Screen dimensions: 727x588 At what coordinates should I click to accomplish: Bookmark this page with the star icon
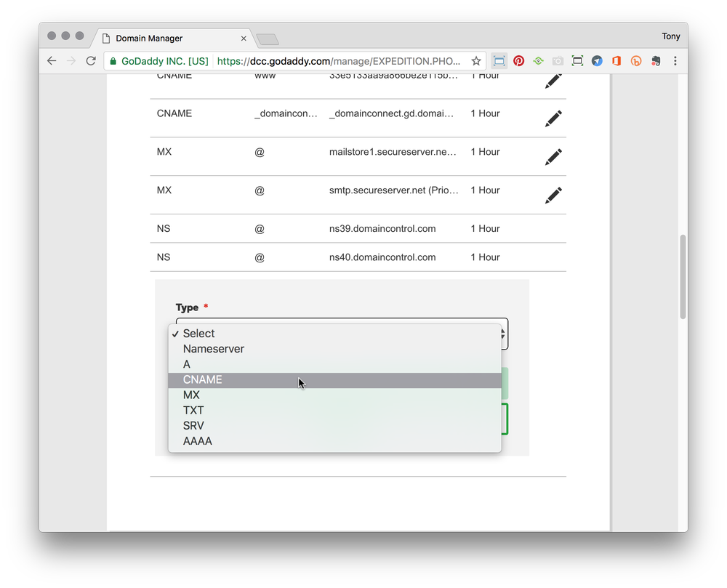pos(475,61)
